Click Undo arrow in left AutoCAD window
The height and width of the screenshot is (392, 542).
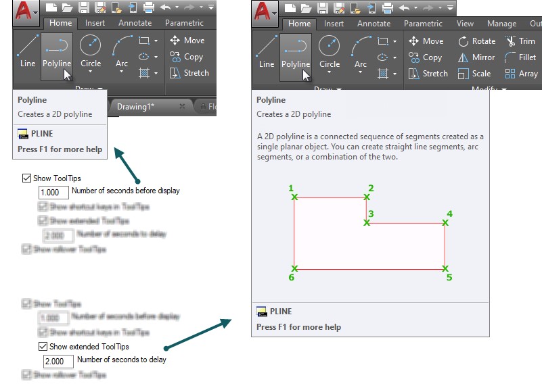point(166,7)
